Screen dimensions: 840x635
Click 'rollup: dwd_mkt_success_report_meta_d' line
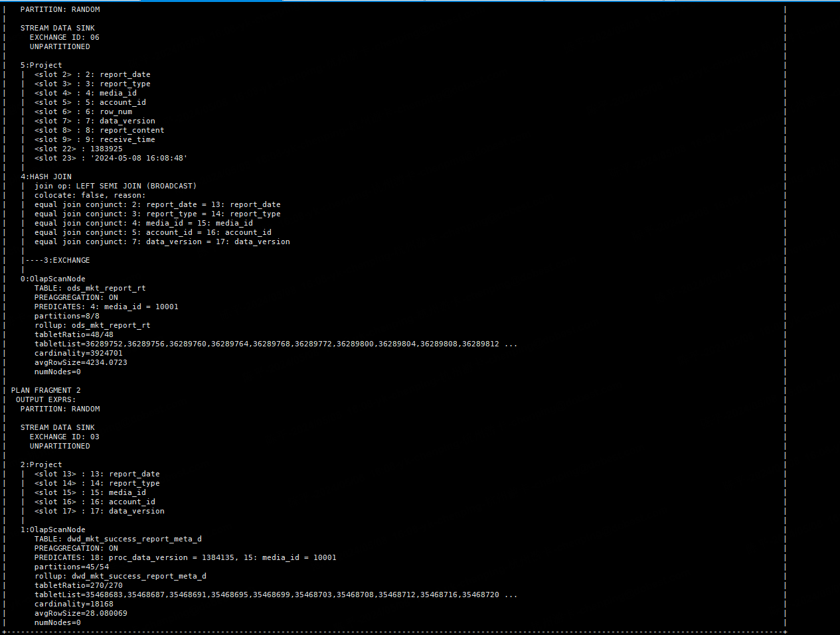[120, 576]
